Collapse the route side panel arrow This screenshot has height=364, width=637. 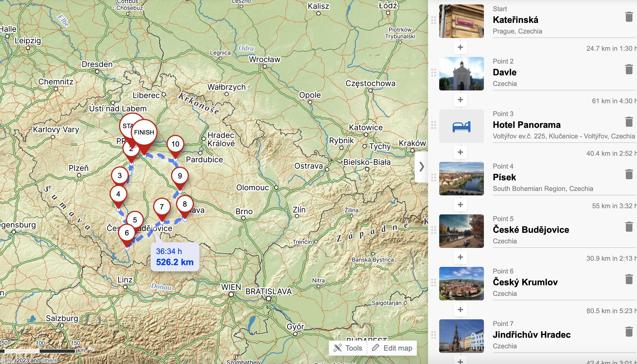422,167
